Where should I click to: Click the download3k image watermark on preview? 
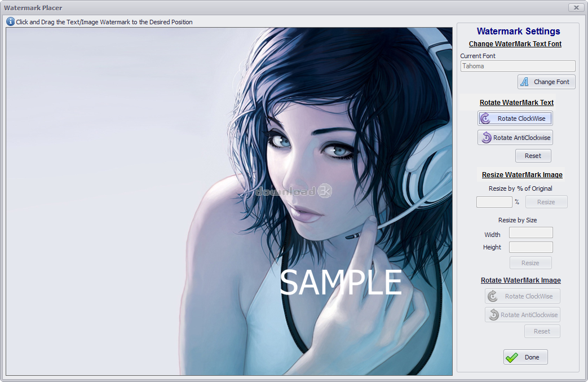[x=293, y=191]
